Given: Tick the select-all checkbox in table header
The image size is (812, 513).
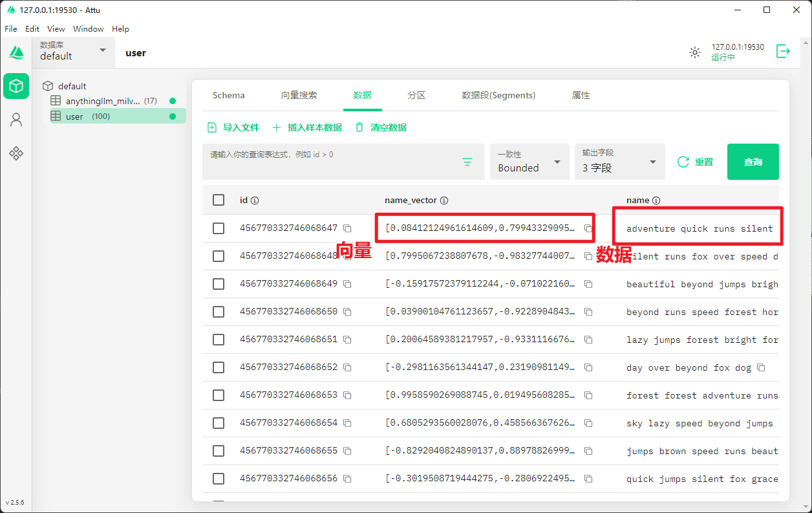Looking at the screenshot, I should point(219,200).
